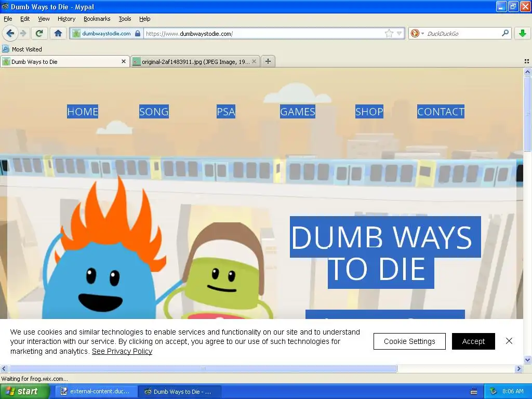This screenshot has height=399, width=532.
Task: Click the vertical scrollbar up arrow
Action: [x=527, y=72]
